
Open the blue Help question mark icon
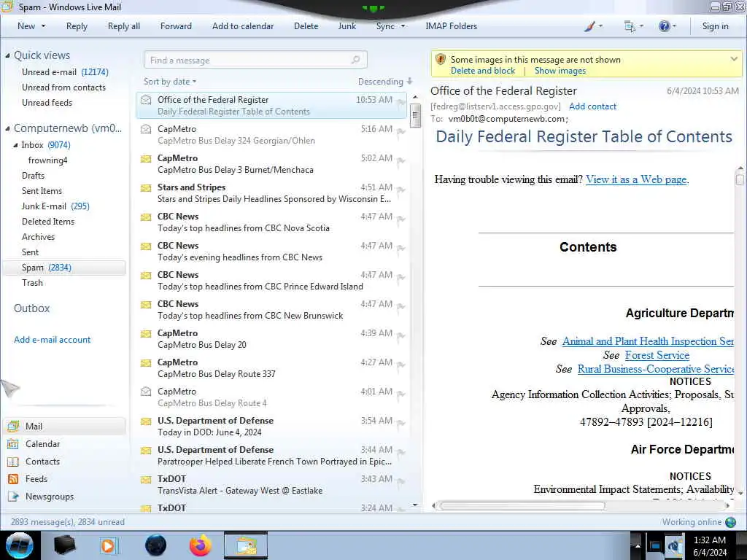pos(664,26)
